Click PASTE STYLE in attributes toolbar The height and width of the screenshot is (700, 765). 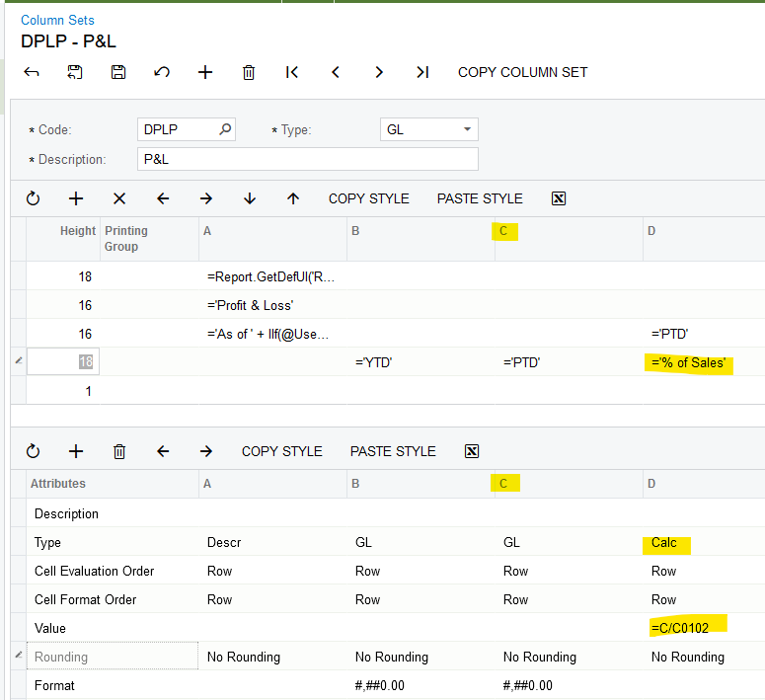pyautogui.click(x=393, y=451)
